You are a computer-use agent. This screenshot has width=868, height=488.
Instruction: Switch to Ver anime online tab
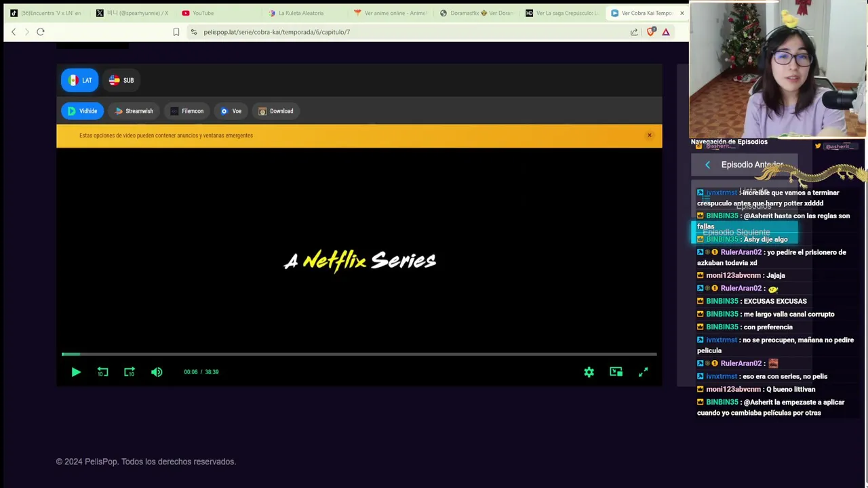(x=389, y=13)
